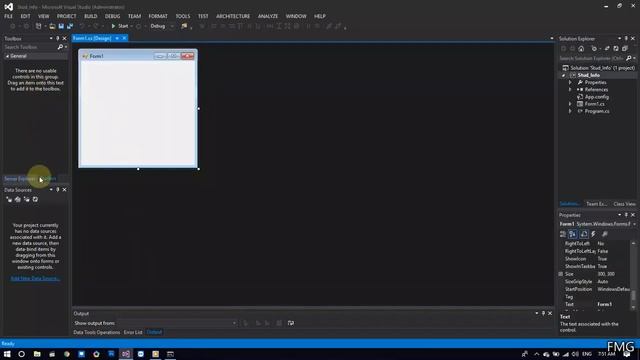The image size is (640, 360).
Task: Click the Save file toolbar icon
Action: point(61,26)
